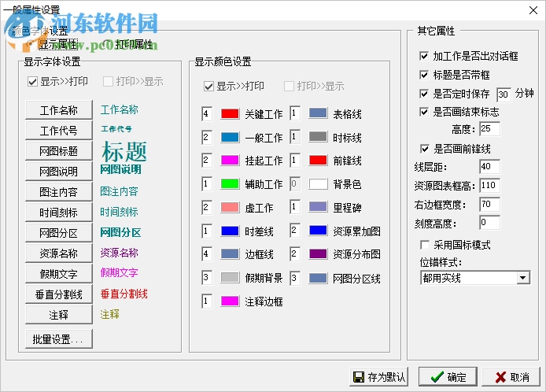Pick the 辅助工作 green color swatch

click(x=230, y=183)
